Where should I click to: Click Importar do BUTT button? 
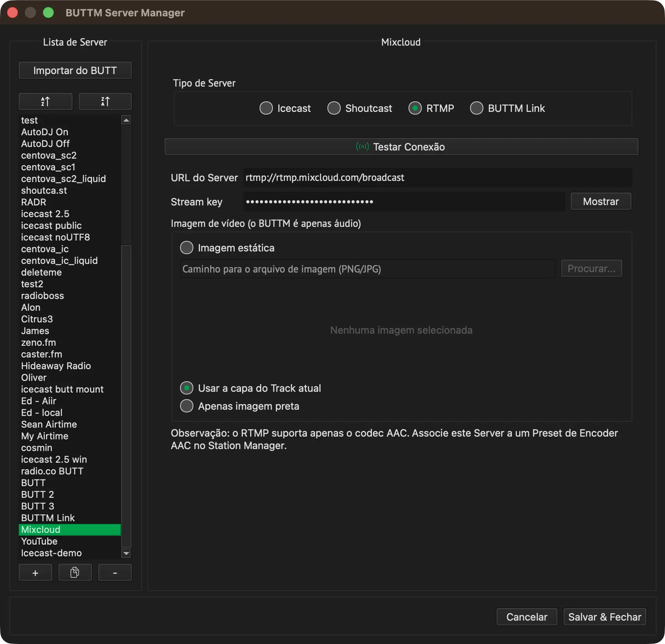75,70
